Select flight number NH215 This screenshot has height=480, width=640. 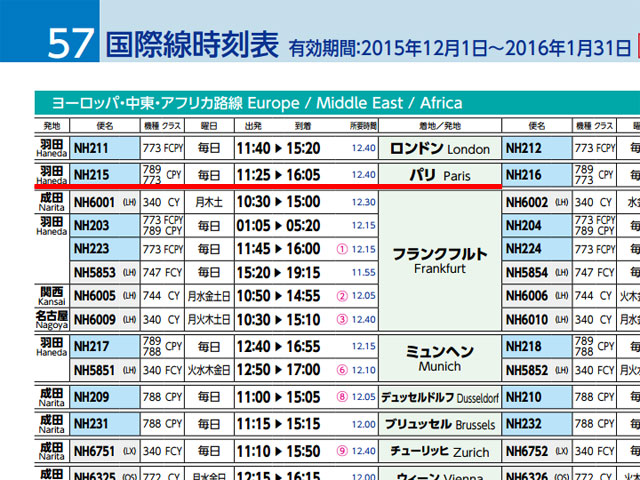[91, 175]
